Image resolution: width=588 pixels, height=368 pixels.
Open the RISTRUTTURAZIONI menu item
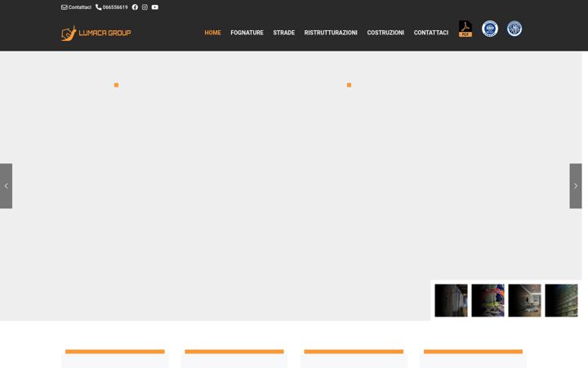331,33
